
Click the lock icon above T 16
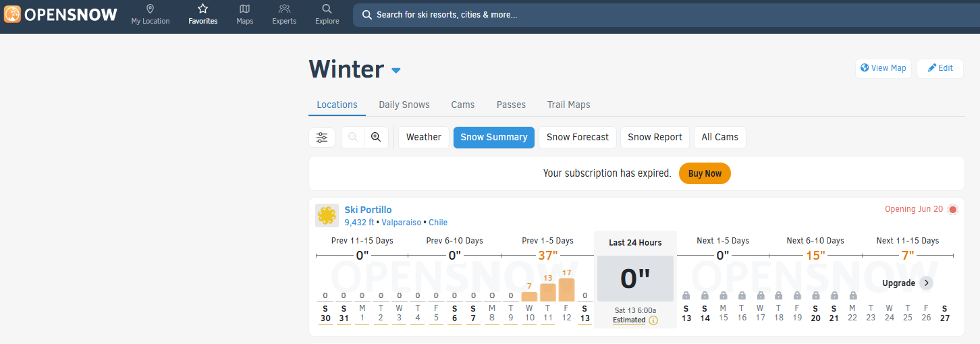pyautogui.click(x=742, y=295)
